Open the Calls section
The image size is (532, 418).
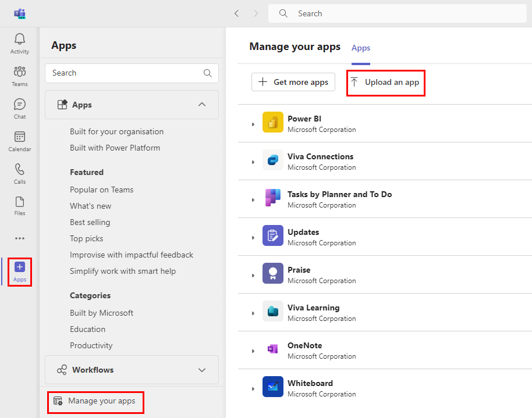(19, 173)
